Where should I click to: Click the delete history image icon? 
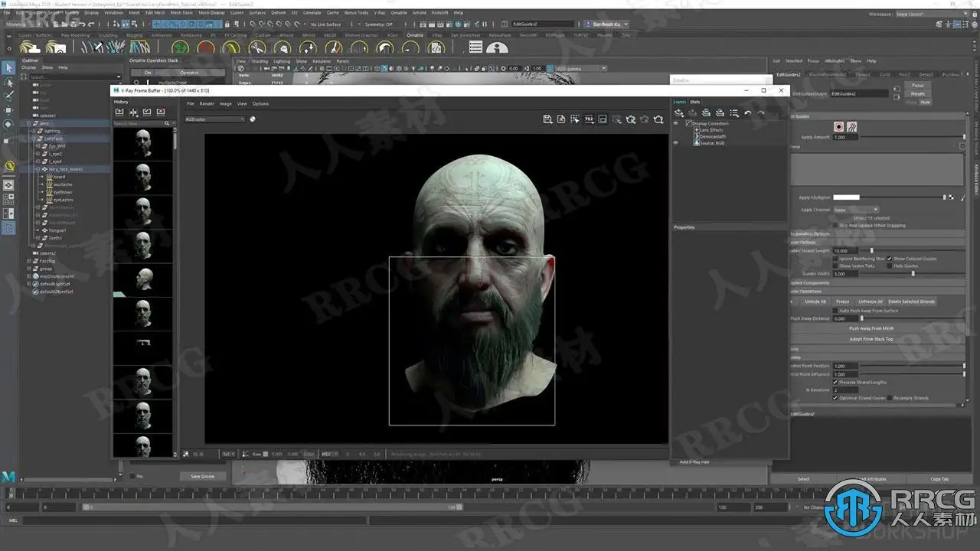[x=161, y=112]
